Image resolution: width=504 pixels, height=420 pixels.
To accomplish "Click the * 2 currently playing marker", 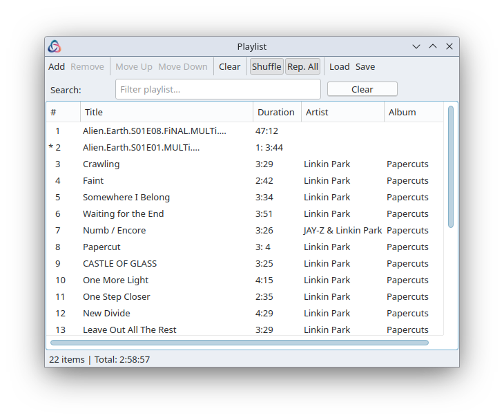I will 55,148.
